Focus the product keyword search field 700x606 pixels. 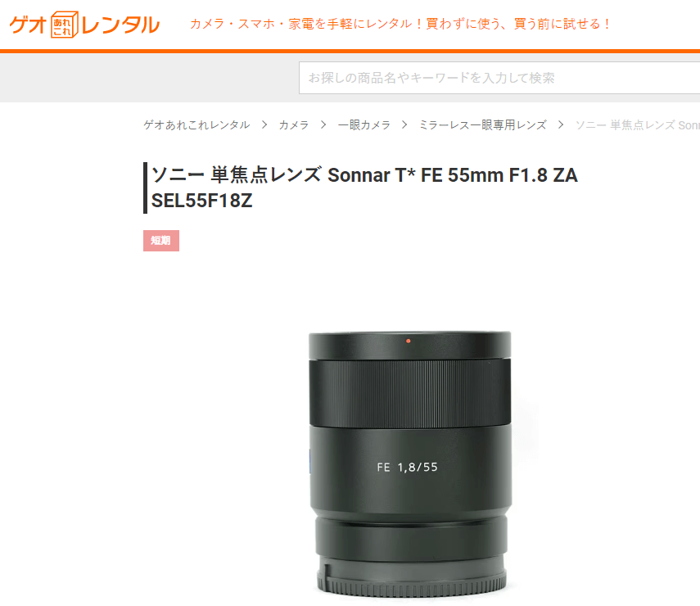[499, 78]
